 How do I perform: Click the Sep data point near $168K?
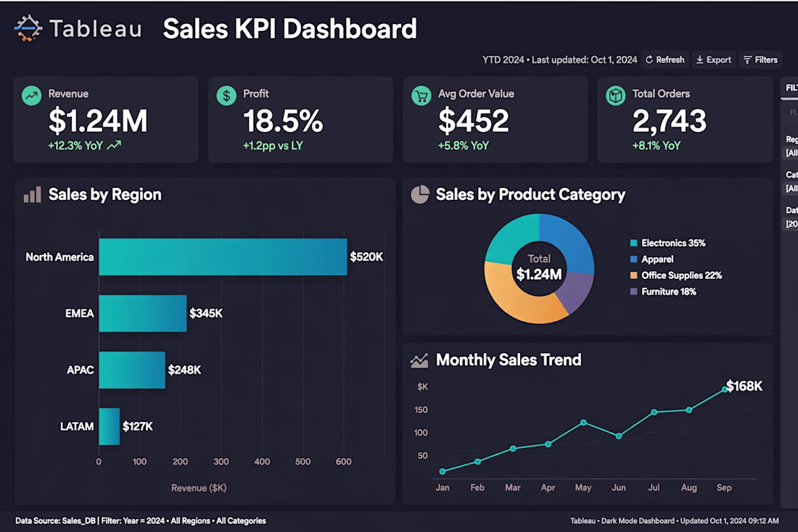tap(725, 390)
